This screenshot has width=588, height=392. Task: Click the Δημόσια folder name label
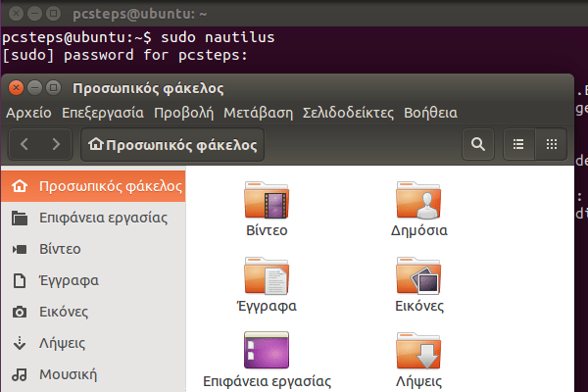coord(418,230)
